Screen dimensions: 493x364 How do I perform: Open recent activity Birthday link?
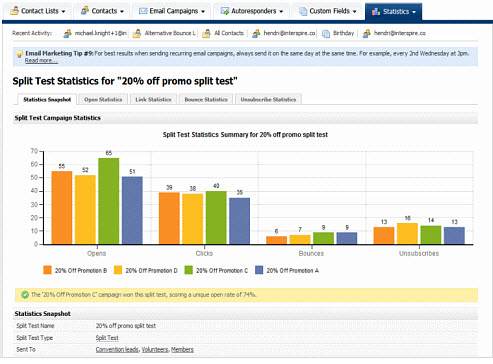tap(343, 33)
